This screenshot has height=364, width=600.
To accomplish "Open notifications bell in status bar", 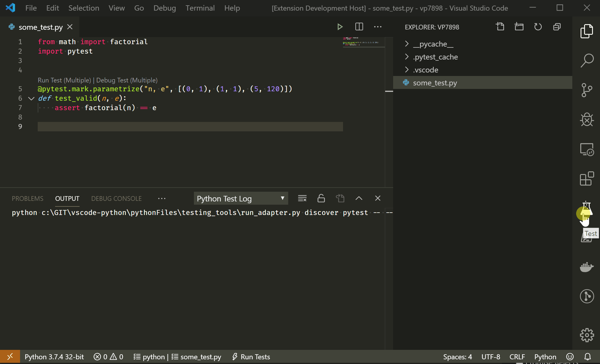I will point(588,357).
